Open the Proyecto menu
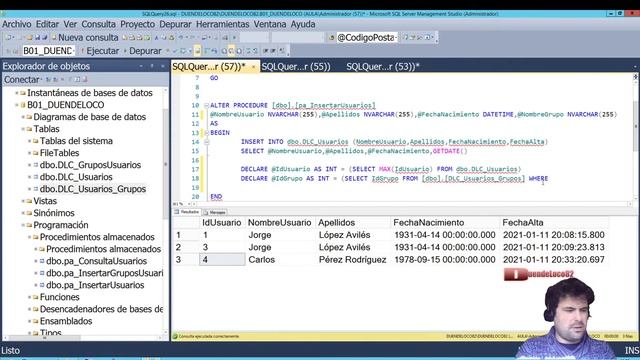This screenshot has height=360, width=640. (x=138, y=24)
